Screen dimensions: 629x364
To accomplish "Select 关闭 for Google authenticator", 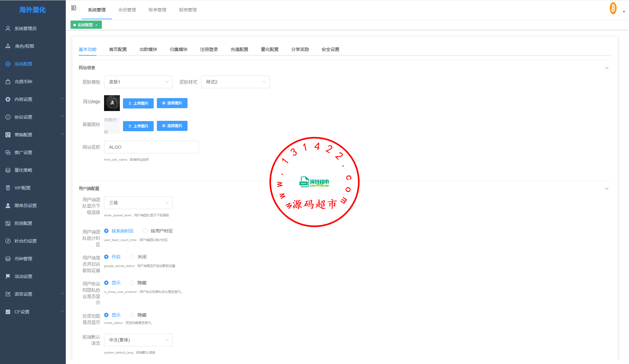I will point(132,257).
